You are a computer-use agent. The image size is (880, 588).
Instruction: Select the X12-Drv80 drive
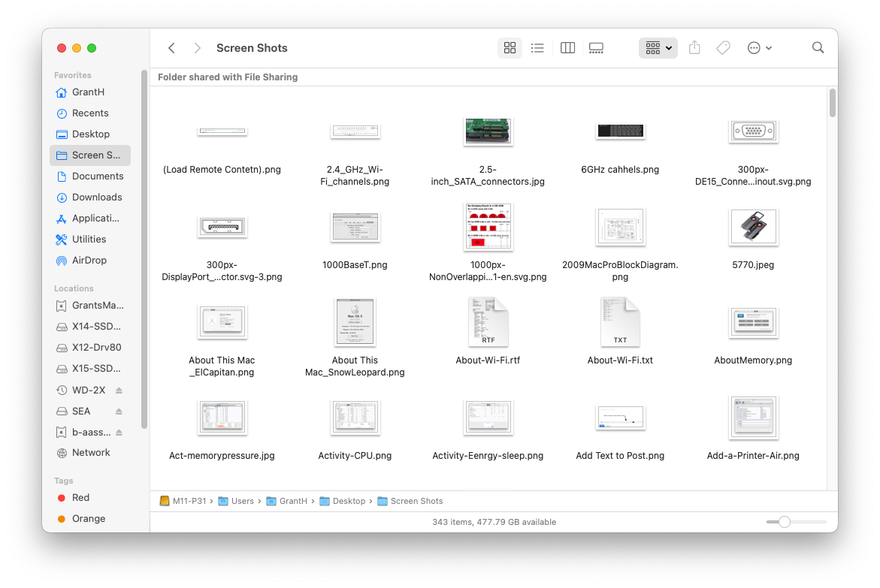[x=89, y=348]
